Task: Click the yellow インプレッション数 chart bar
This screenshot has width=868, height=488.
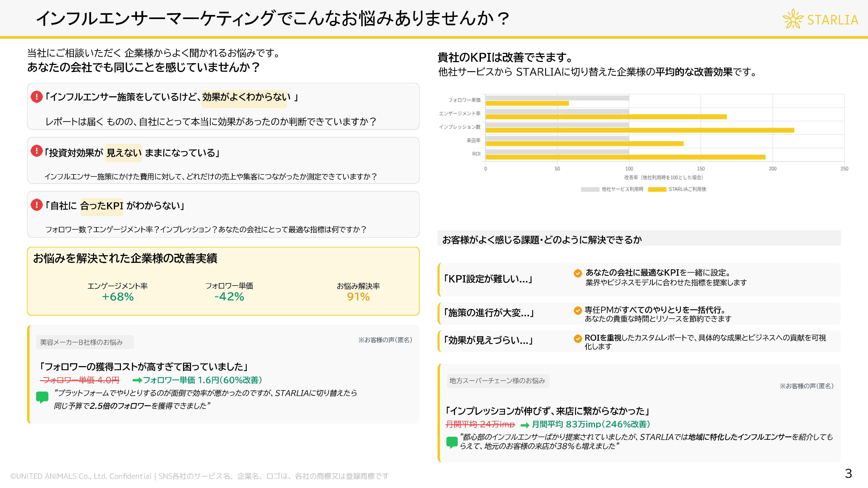Action: point(640,130)
